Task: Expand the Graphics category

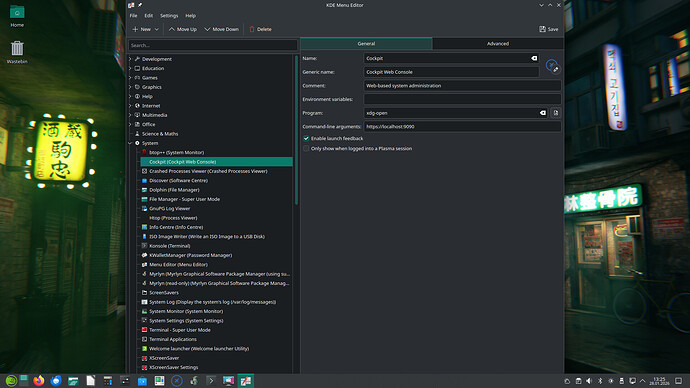Action: [130, 87]
